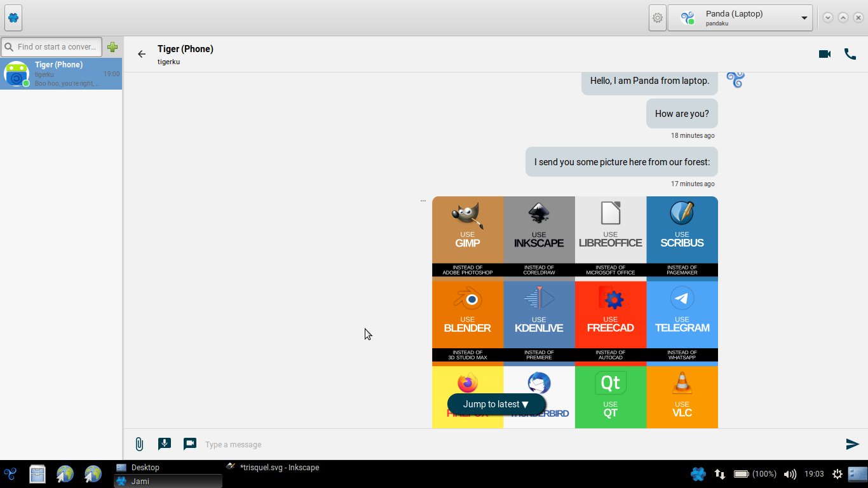Screen dimensions: 868x488
Task: Start a video call with Tiger
Action: coord(825,54)
